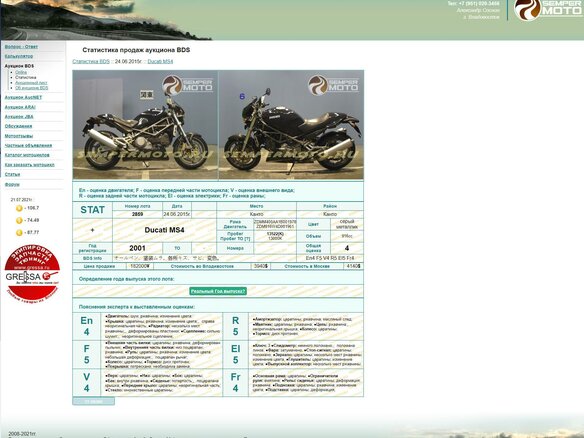The height and width of the screenshot is (438, 584).
Task: Select exchange rates date '21.07.2021г'
Action: point(22,200)
